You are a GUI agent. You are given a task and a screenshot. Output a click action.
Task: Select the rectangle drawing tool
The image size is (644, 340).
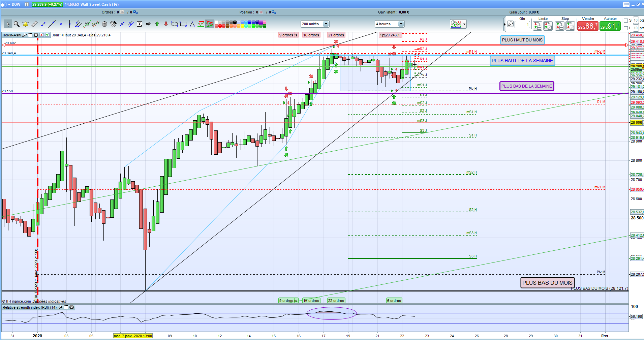tap(183, 24)
